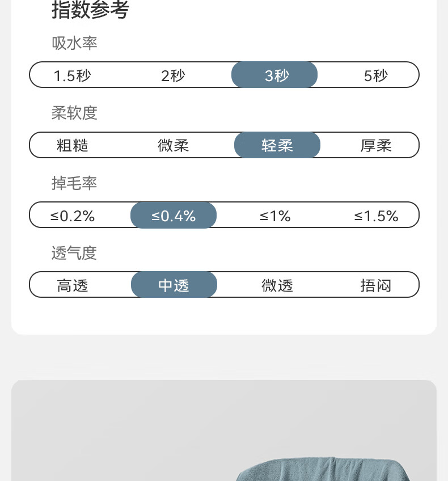The image size is (448, 481).
Task: Choose the 微透 breathability option
Action: pyautogui.click(x=277, y=285)
